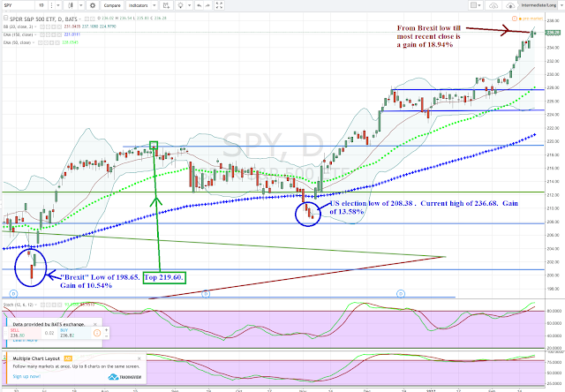Click the D interval box in toolbar

[x=41, y=5]
